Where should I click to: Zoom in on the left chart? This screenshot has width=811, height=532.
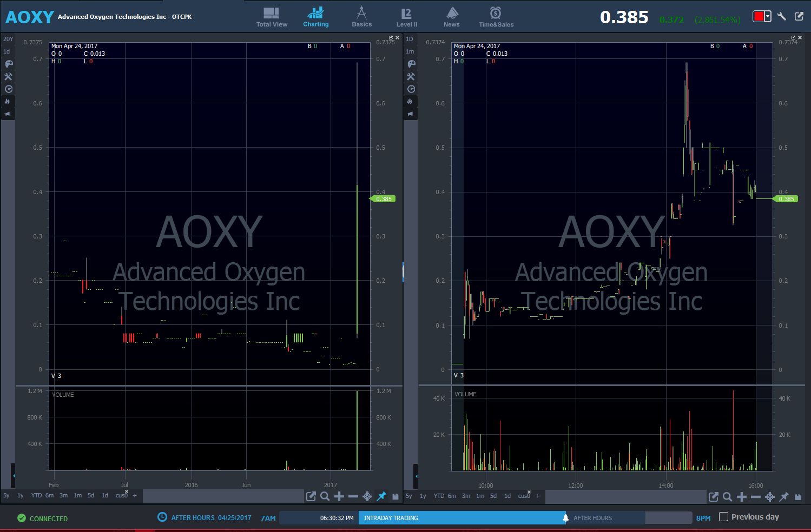coord(339,496)
